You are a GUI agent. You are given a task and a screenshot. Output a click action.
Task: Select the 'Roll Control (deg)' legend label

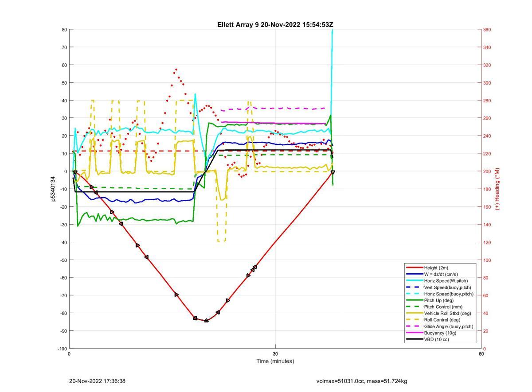click(x=442, y=320)
